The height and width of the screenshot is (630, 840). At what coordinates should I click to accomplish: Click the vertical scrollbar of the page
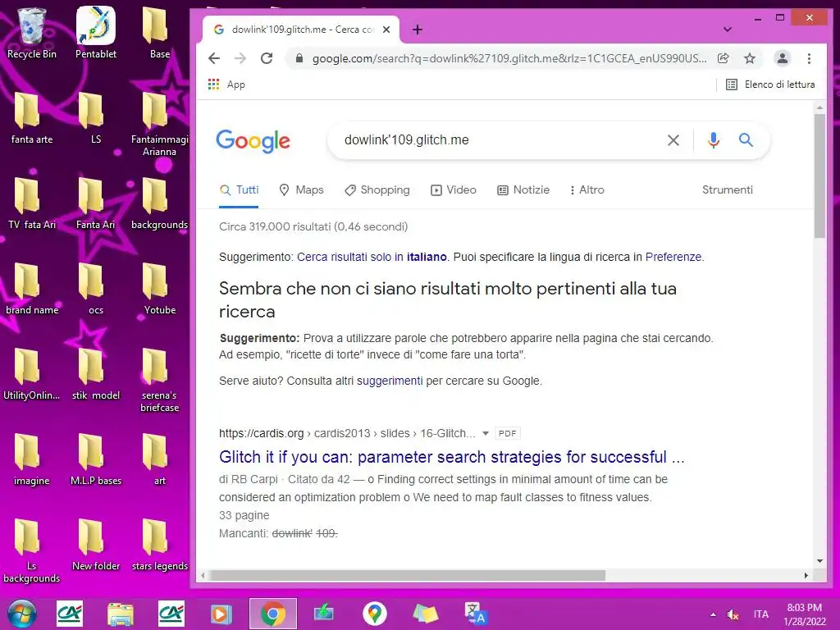pos(819,176)
